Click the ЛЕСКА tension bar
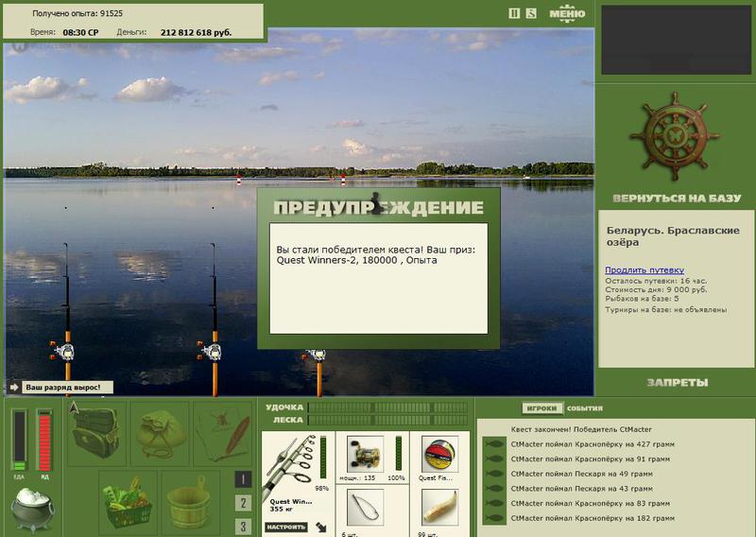This screenshot has width=756, height=537. [x=388, y=420]
